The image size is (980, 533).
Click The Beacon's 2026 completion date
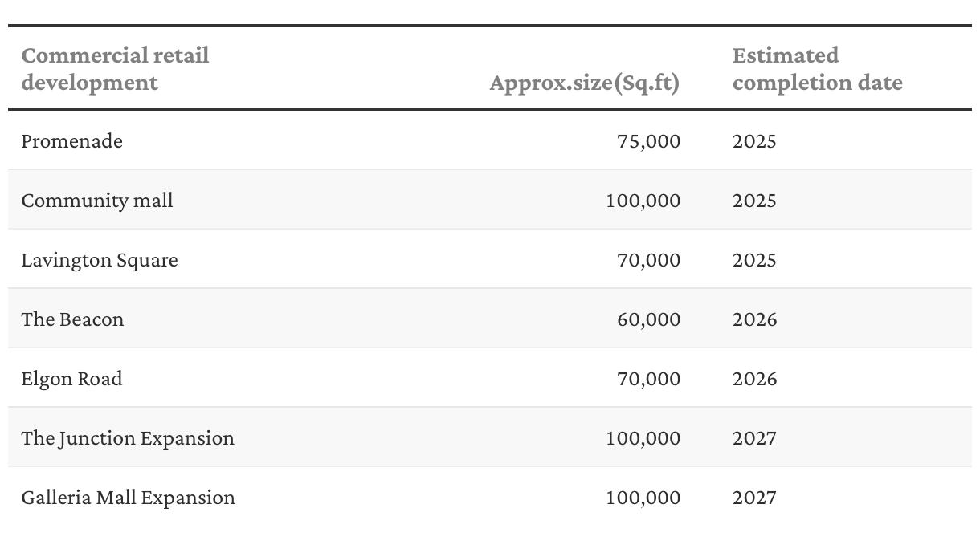(x=754, y=319)
